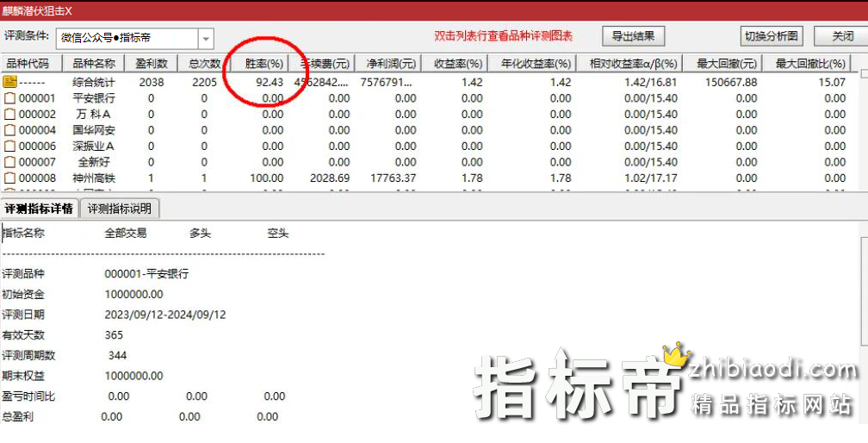Click the 综合统计 summary row icon

[9, 82]
